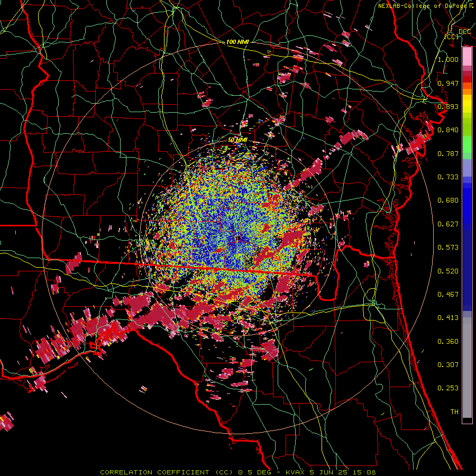Screen dimensions: 476x476
Task: Pick the bright green segment of color bar
Action: (467, 145)
